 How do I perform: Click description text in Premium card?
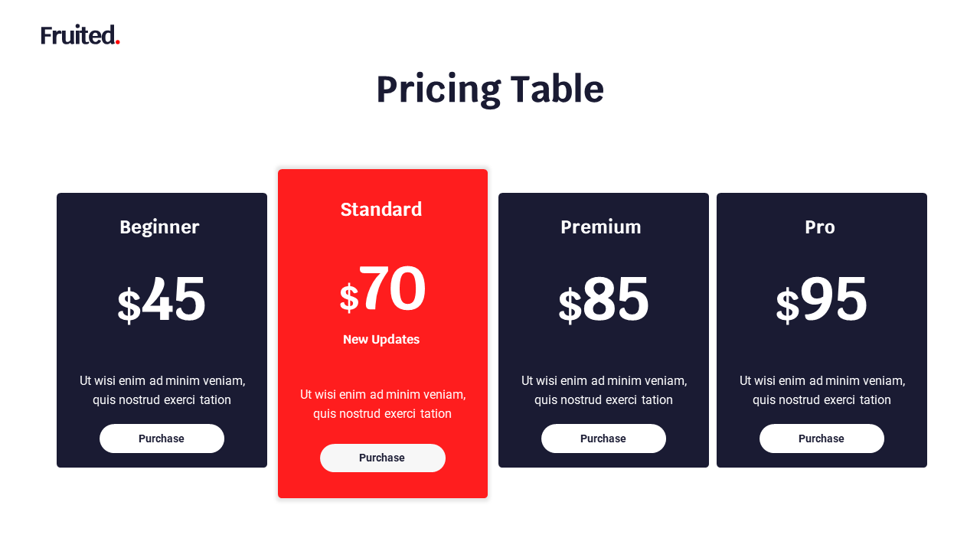(604, 390)
